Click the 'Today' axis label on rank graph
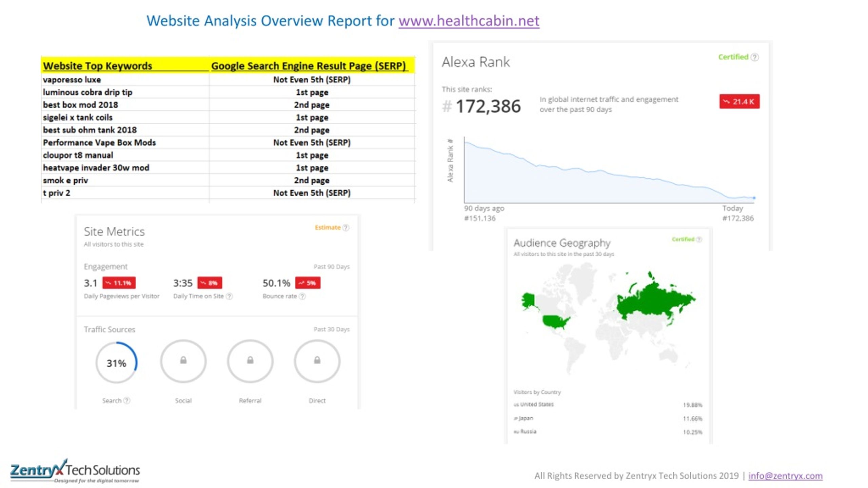The image size is (868, 488). tap(732, 208)
